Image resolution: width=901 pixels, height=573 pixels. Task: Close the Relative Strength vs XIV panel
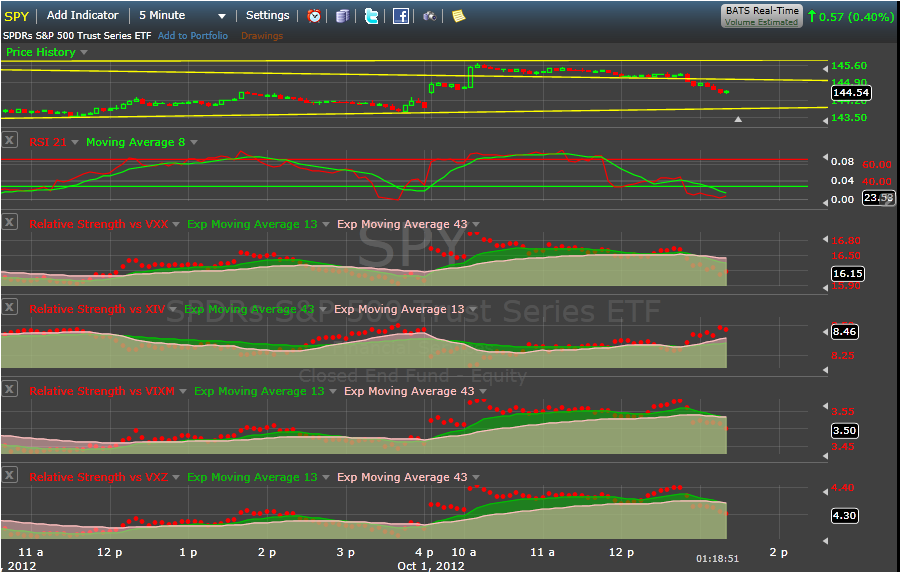point(10,307)
